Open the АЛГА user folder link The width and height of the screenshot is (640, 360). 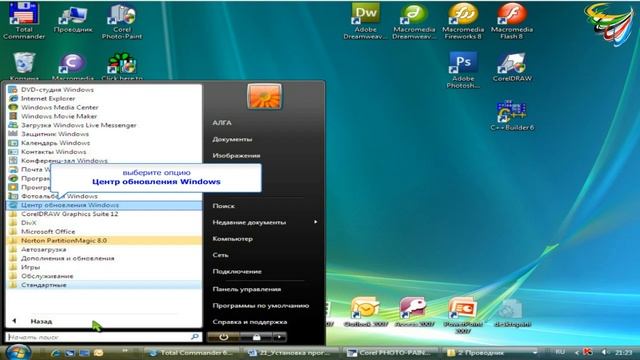click(x=222, y=122)
